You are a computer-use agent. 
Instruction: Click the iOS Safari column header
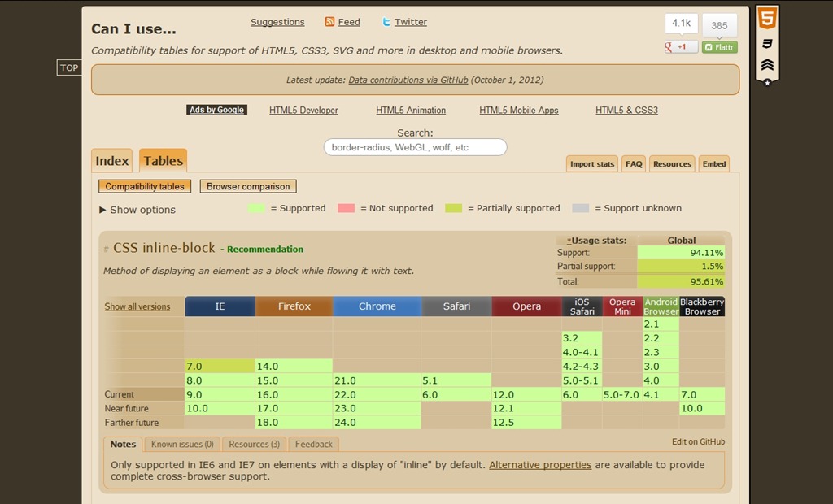click(582, 306)
